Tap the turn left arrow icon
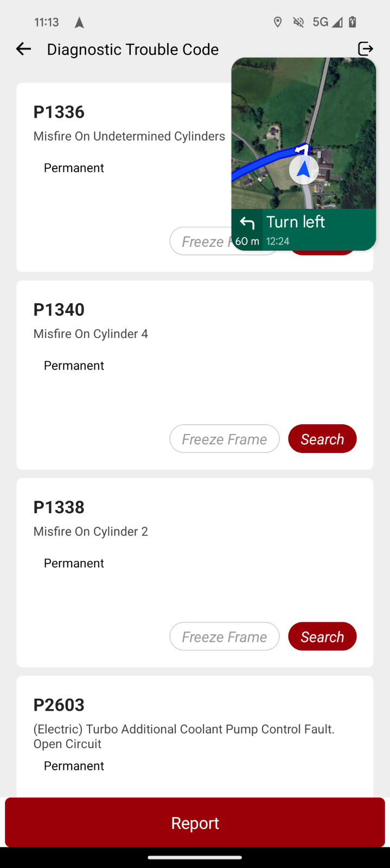The height and width of the screenshot is (868, 390). click(247, 223)
